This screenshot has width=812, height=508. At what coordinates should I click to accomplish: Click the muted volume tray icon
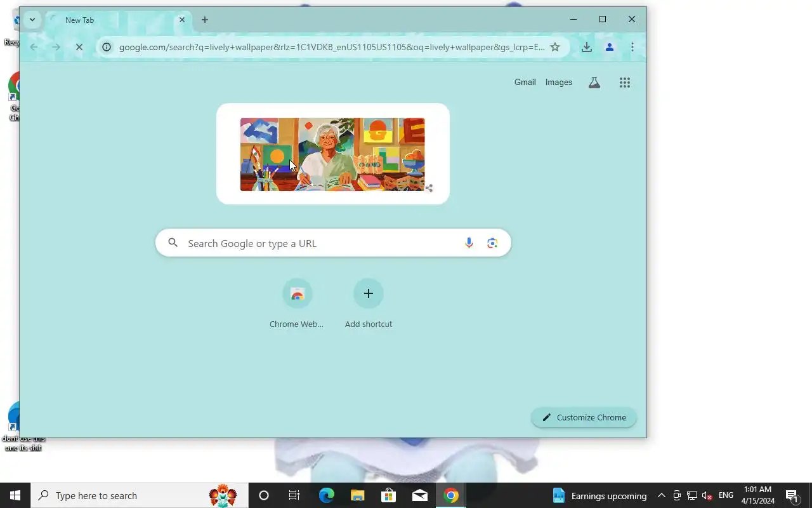click(707, 495)
